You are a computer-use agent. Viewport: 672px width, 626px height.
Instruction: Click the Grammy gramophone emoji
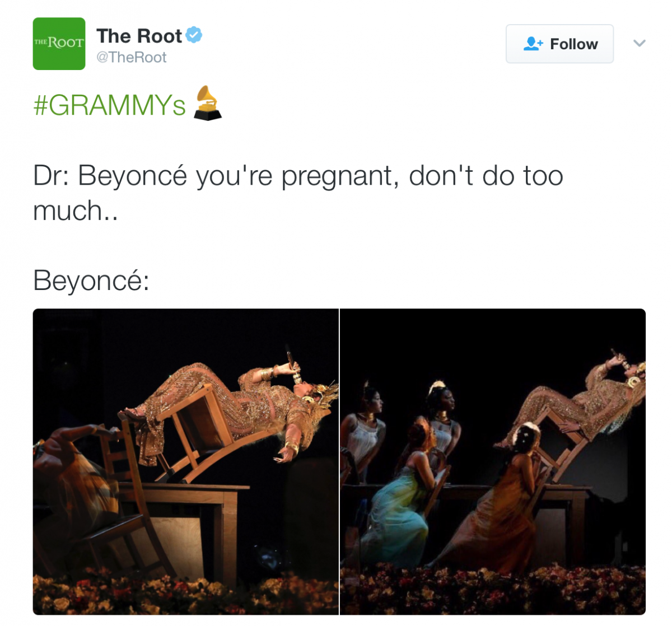point(207,103)
